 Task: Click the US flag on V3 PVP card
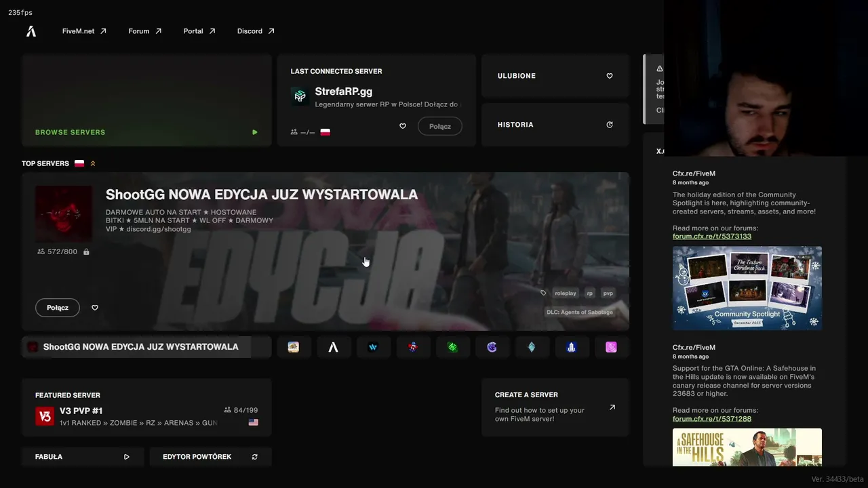click(254, 422)
